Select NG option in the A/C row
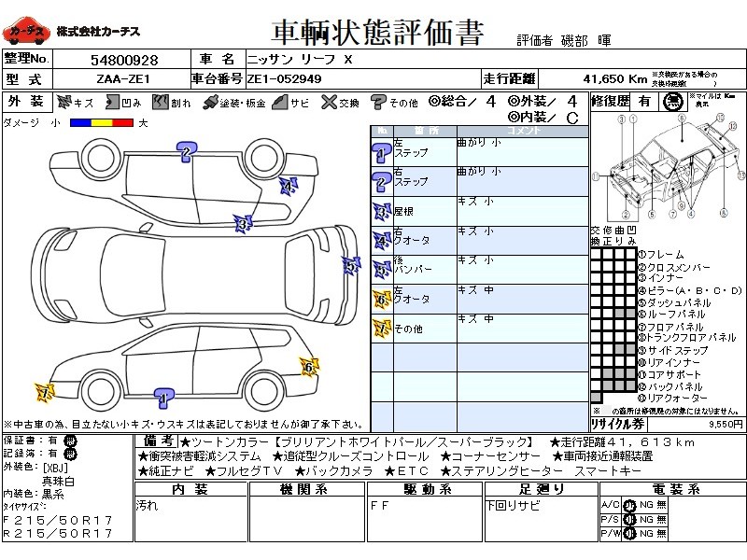 [646, 505]
